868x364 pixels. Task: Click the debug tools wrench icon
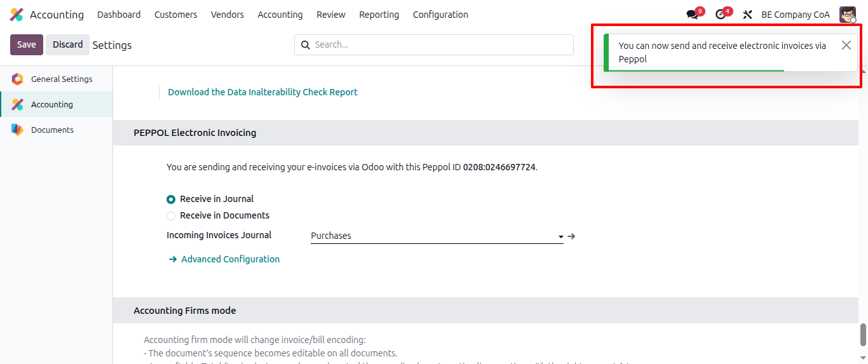point(747,15)
